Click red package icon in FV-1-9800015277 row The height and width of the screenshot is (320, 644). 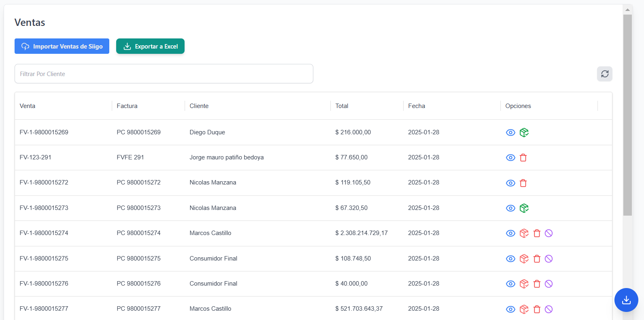pyautogui.click(x=524, y=309)
